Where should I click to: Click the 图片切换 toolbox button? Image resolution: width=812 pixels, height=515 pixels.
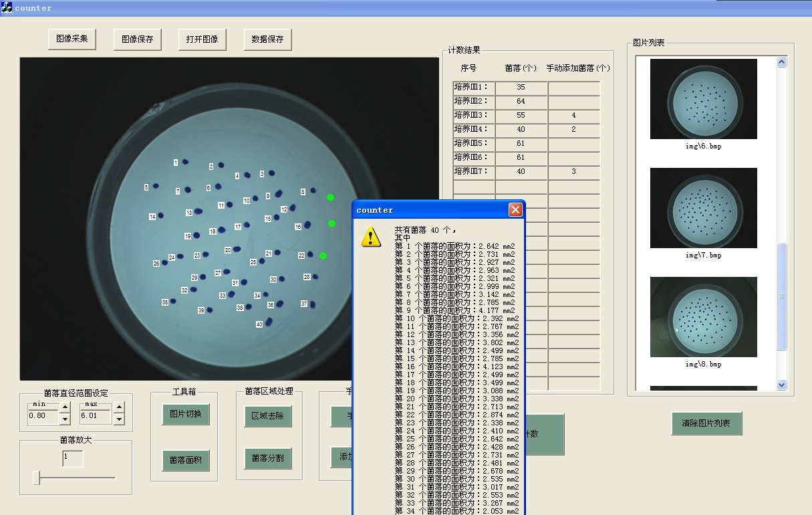(186, 414)
